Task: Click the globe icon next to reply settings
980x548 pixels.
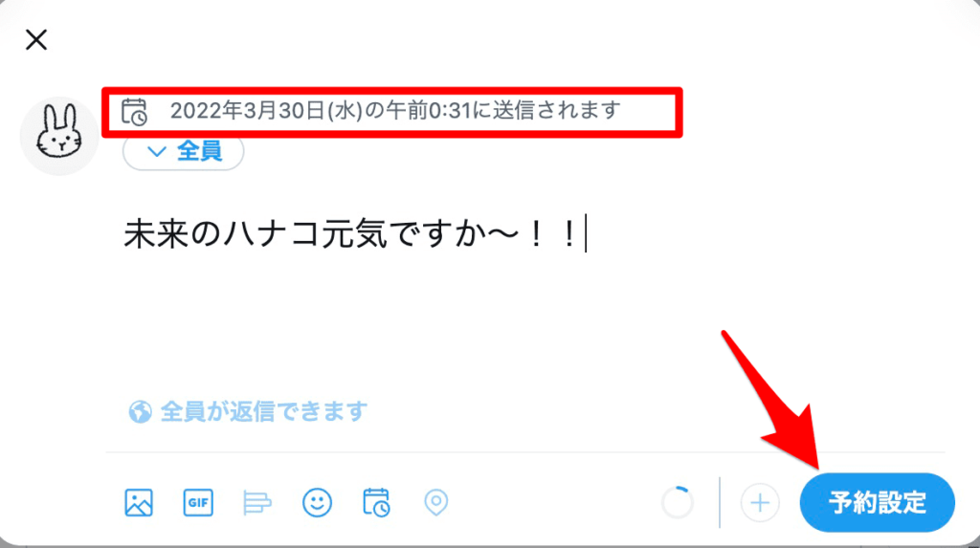Action: tap(140, 412)
